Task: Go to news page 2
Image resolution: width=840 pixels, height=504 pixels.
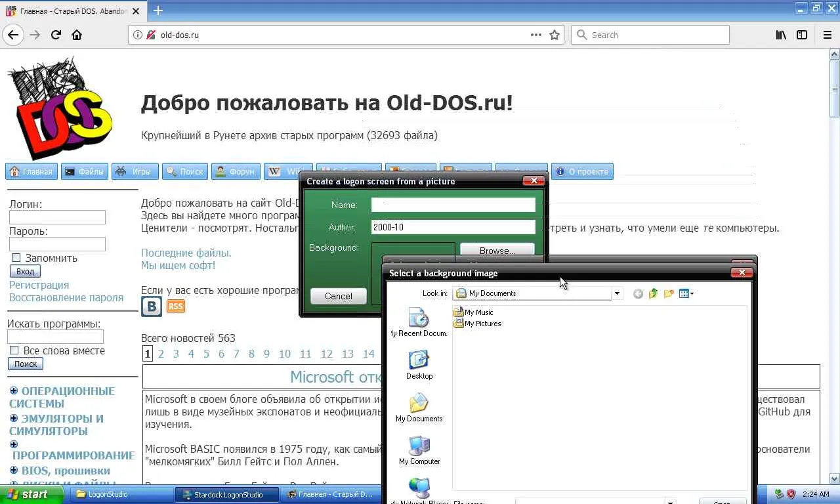Action: (x=161, y=354)
